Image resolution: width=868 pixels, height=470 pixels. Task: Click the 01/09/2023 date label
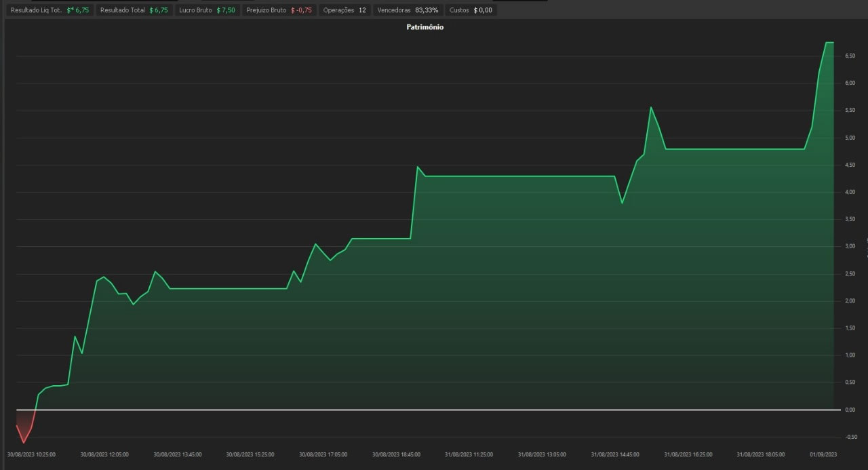tap(823, 454)
